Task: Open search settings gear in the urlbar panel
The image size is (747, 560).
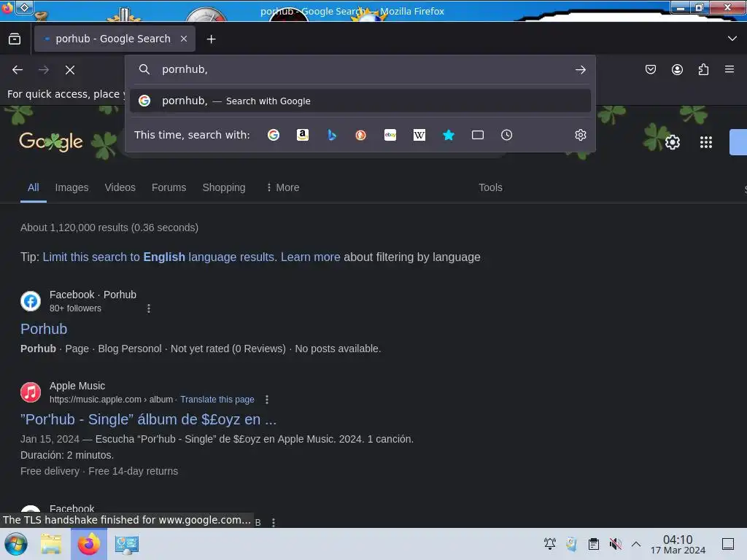Action: tap(580, 135)
